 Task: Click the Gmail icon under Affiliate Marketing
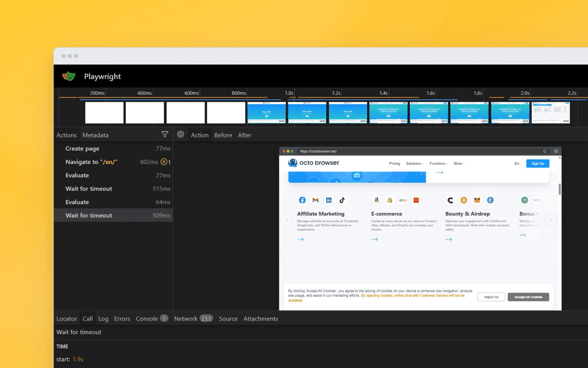pos(315,200)
